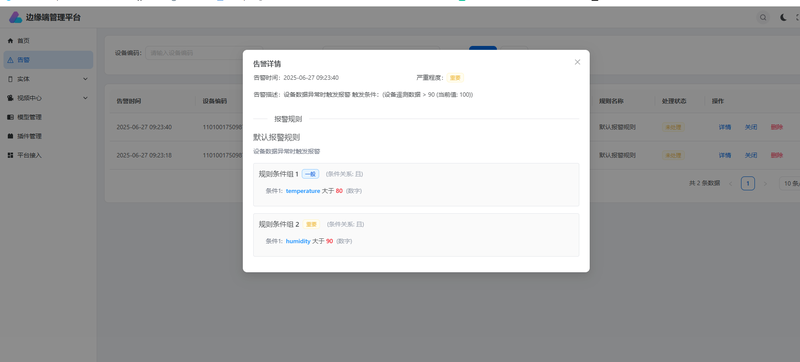Viewport: 800px width, 362px height.
Task: Focus the 设备编码 input field
Action: tap(204, 53)
